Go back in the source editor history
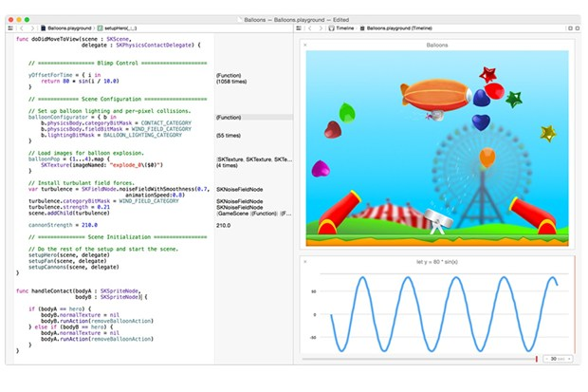 point(22,28)
